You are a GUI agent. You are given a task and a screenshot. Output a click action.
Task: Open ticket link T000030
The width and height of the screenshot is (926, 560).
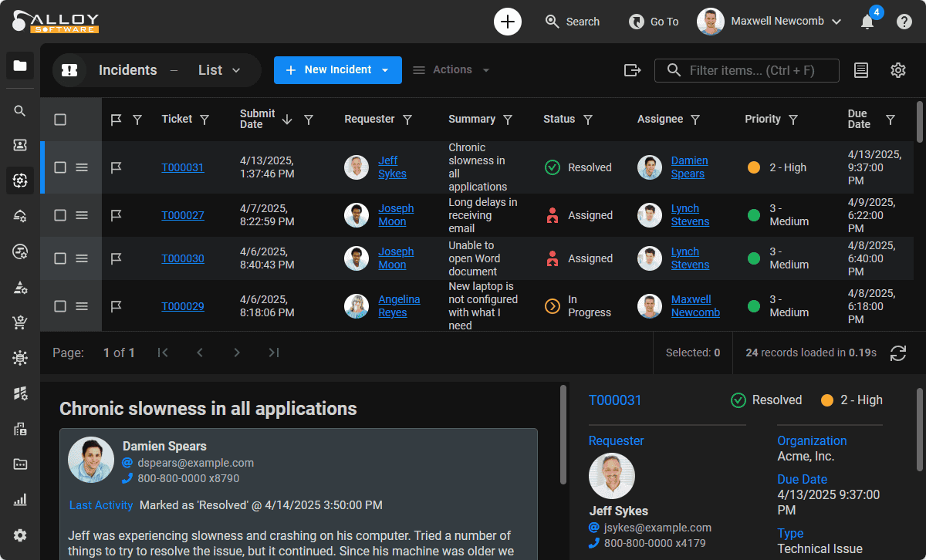click(x=183, y=258)
